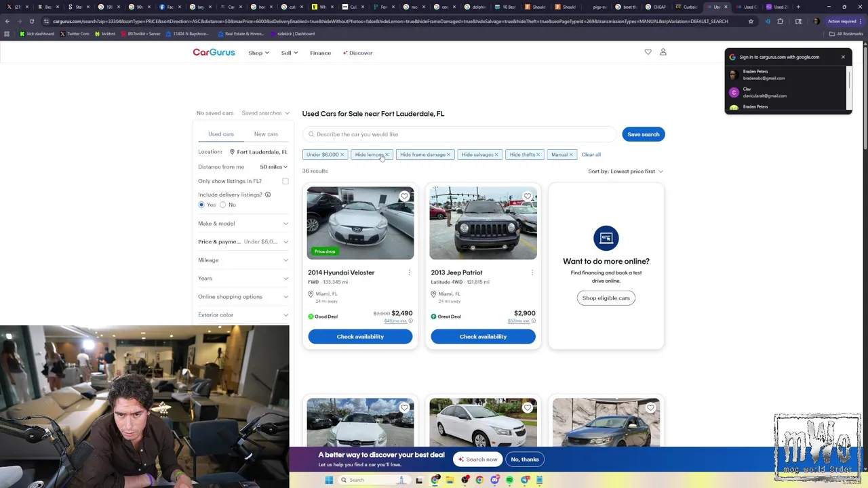Open more options for the 2013 Jeep Patriot
The height and width of the screenshot is (488, 868).
tap(532, 272)
